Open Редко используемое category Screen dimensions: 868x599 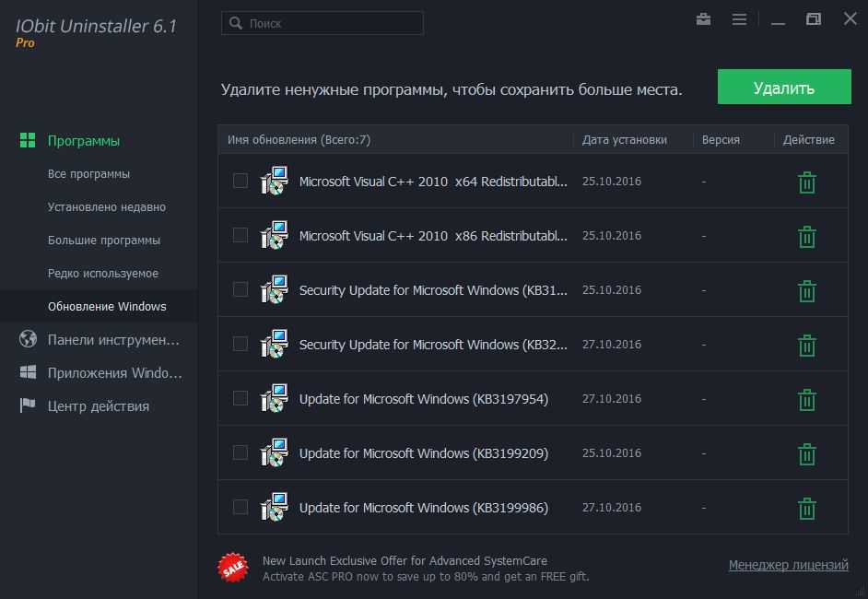pyautogui.click(x=103, y=274)
